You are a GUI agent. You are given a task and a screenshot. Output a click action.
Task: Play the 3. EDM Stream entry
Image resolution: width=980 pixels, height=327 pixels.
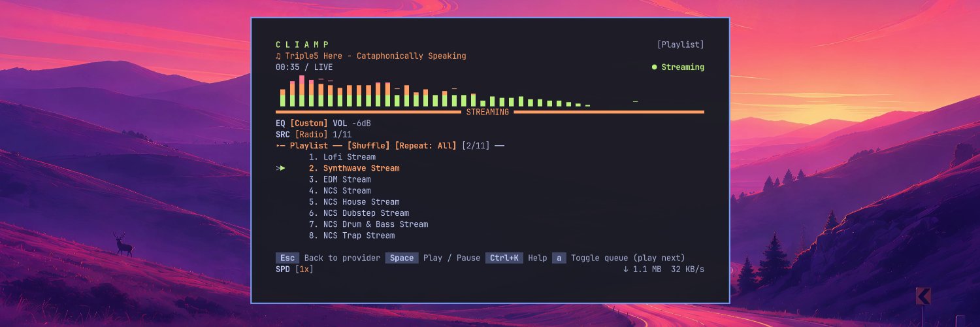tap(340, 179)
